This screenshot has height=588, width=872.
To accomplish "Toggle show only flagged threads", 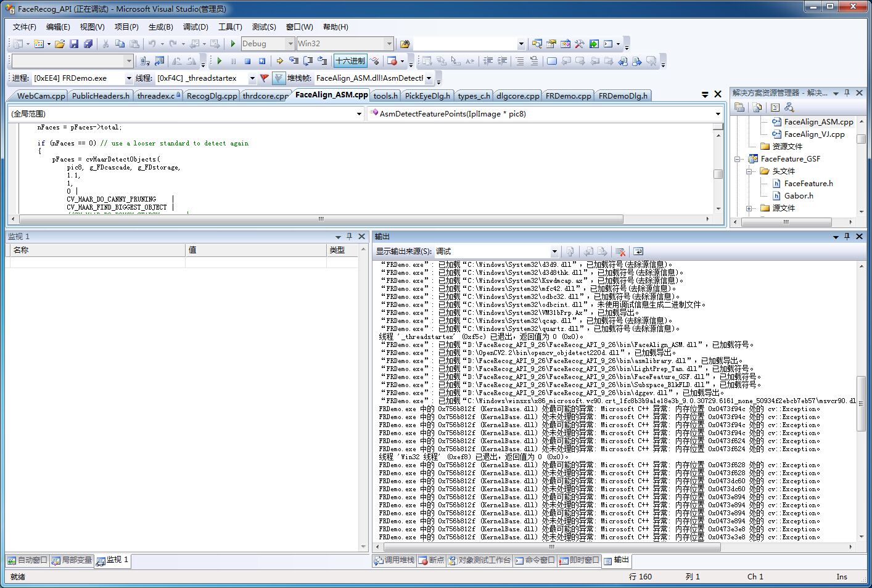I will tap(279, 78).
